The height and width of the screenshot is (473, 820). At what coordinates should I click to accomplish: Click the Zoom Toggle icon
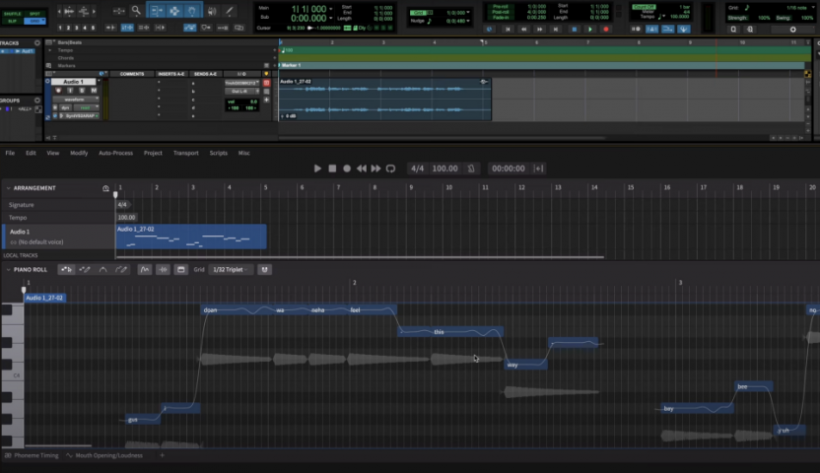[x=119, y=10]
